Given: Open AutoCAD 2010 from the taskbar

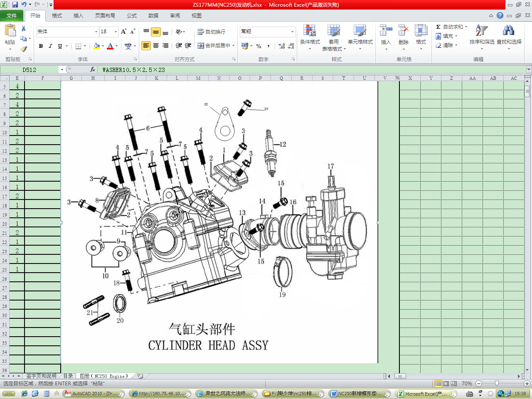Looking at the screenshot, I should (x=94, y=393).
